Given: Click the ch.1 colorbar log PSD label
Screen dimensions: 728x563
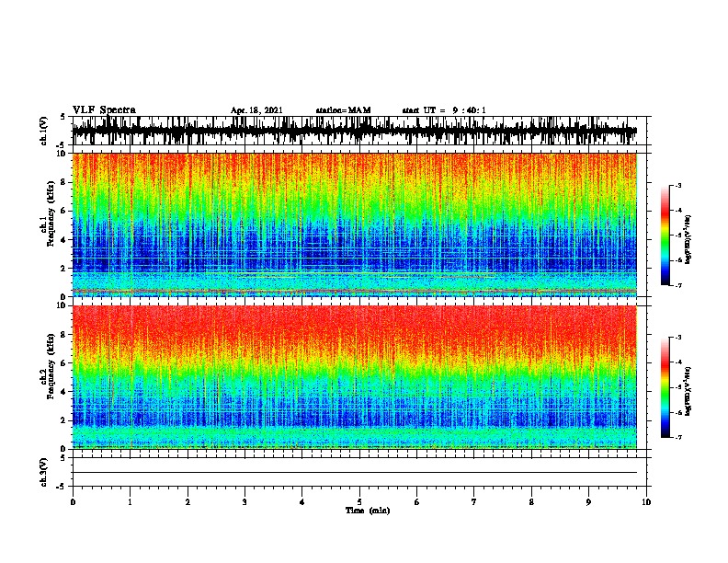Looking at the screenshot, I should tap(688, 239).
